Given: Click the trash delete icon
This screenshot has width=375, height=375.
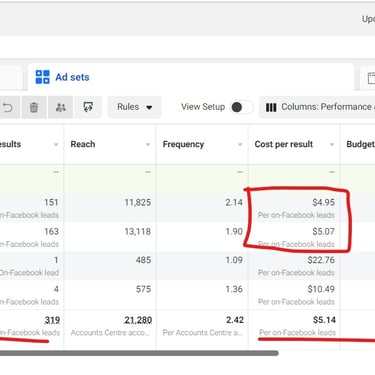Looking at the screenshot, I should click(x=34, y=107).
